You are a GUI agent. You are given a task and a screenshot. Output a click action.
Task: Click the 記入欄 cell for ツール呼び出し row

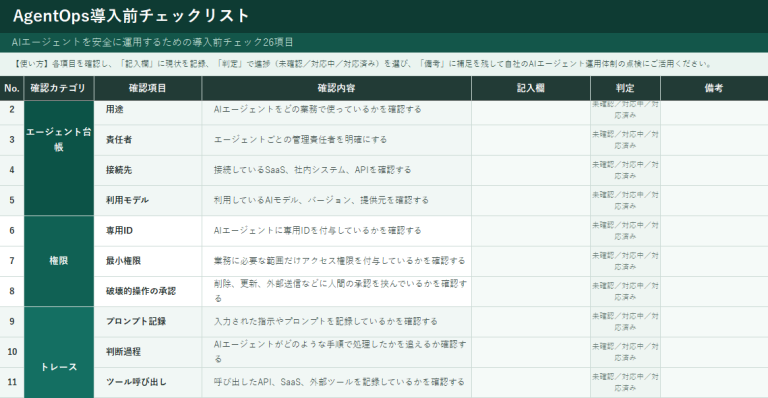(531, 383)
